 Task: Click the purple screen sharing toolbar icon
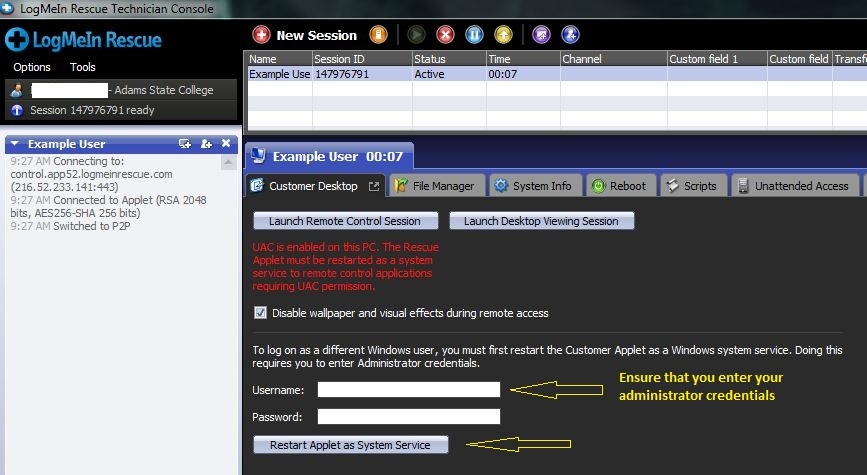[x=541, y=35]
